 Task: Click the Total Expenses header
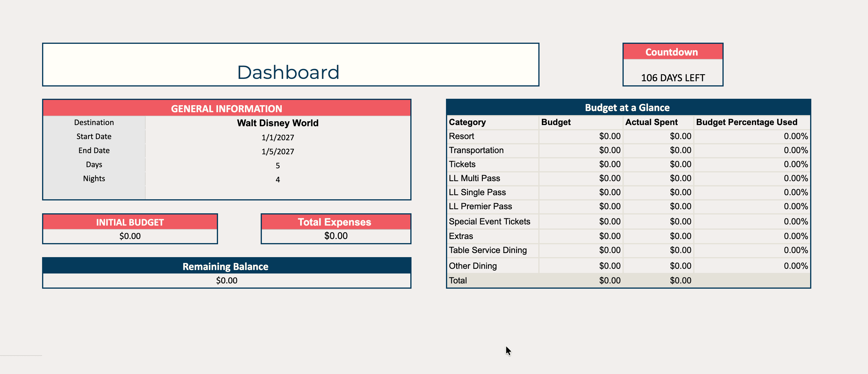(x=336, y=222)
